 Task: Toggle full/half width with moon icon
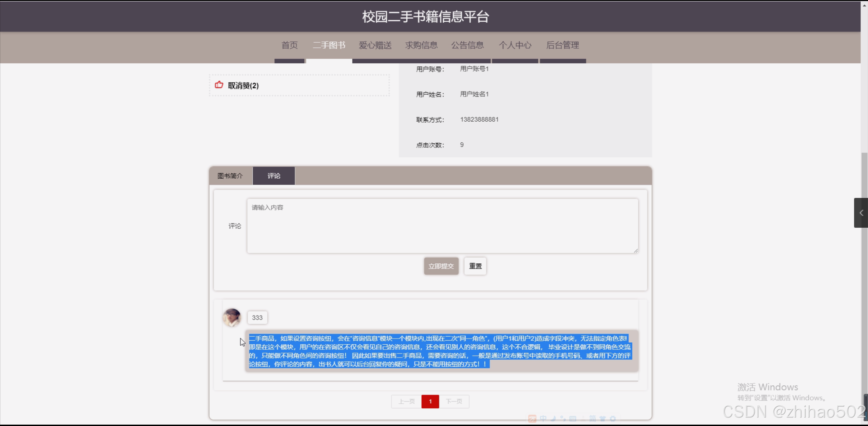(553, 419)
